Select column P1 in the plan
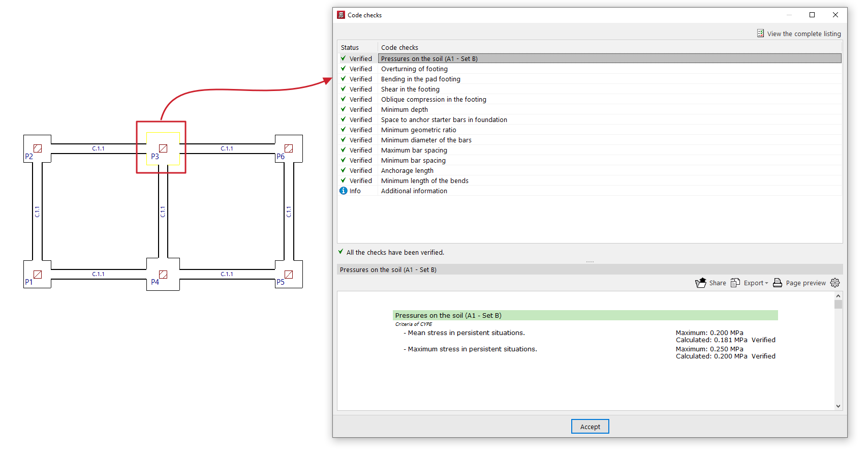 (37, 275)
